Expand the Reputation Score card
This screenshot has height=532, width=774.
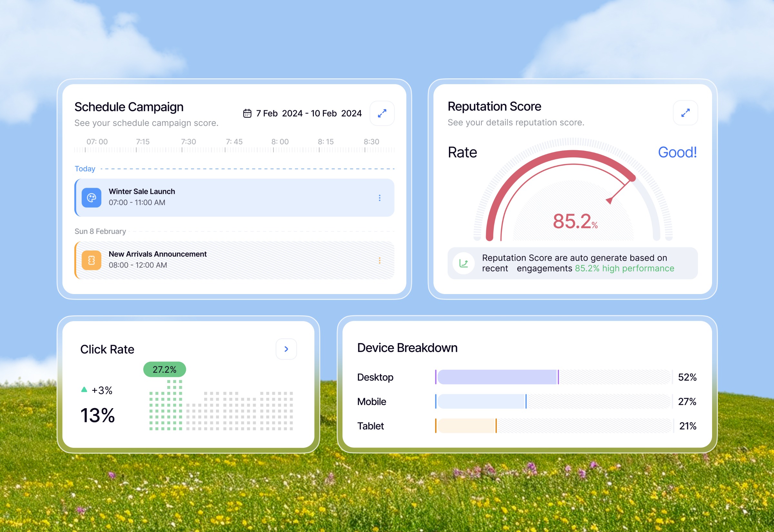(x=685, y=113)
